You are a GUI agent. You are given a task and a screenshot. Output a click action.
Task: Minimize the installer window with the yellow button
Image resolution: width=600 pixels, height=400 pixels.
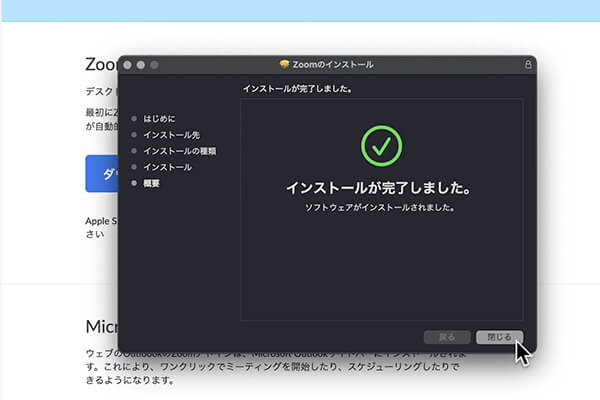pos(141,65)
